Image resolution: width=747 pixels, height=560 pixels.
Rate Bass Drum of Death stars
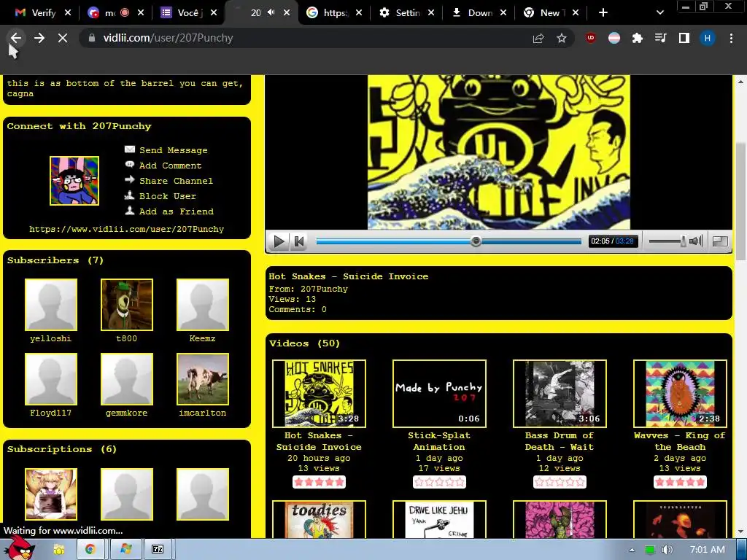pyautogui.click(x=560, y=482)
